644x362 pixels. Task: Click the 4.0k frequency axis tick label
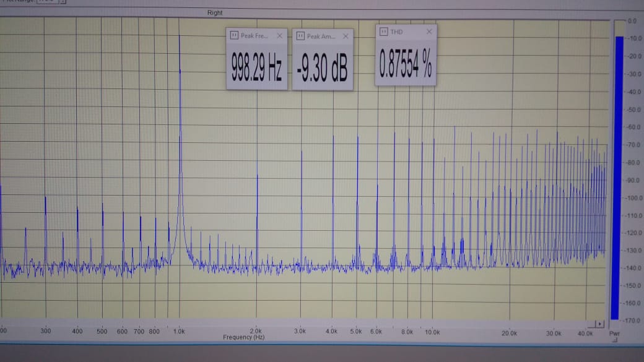(x=331, y=331)
